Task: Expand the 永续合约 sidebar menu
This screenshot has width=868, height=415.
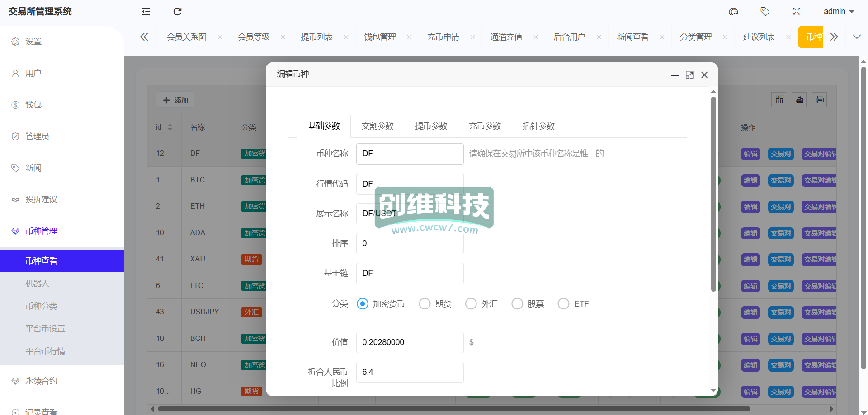Action: click(41, 381)
